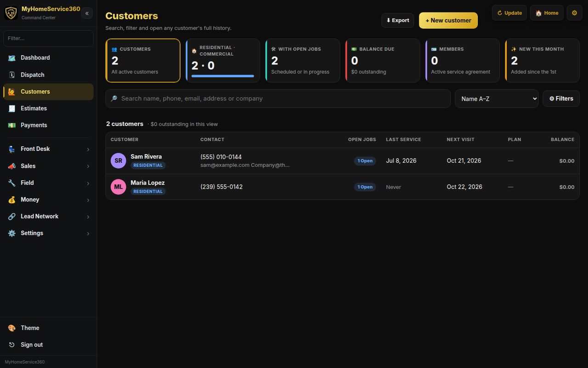
Task: Select the Balance Due stat card
Action: click(383, 61)
